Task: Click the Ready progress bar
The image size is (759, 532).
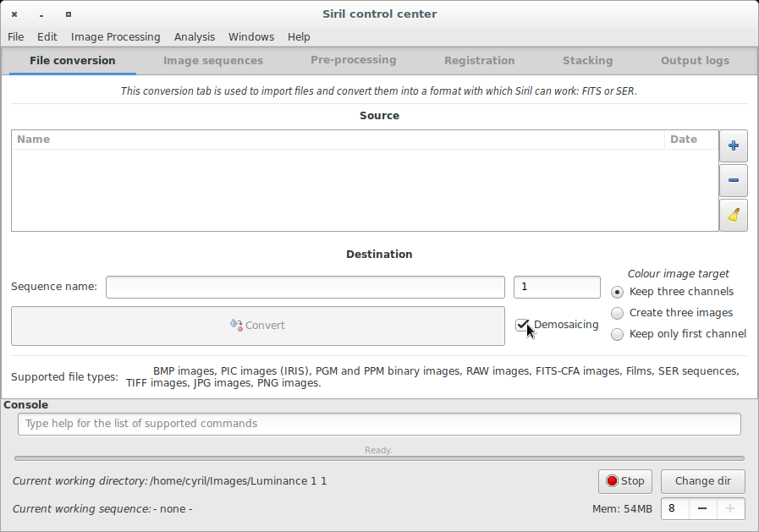Action: 379,458
